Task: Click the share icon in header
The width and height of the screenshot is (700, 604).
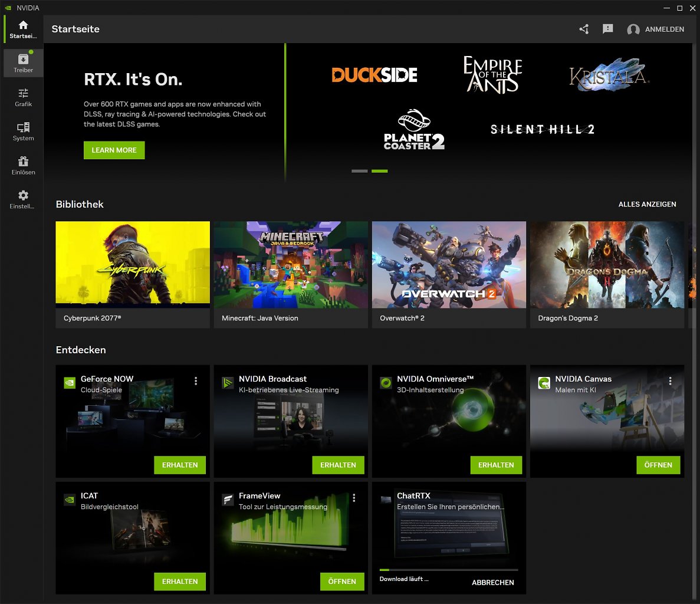Action: pyautogui.click(x=584, y=29)
